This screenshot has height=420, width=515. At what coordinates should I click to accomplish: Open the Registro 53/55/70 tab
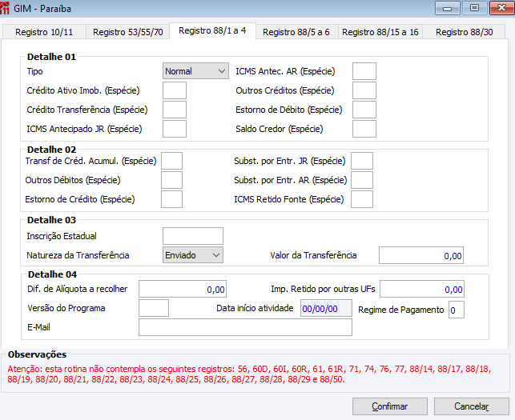pos(128,32)
